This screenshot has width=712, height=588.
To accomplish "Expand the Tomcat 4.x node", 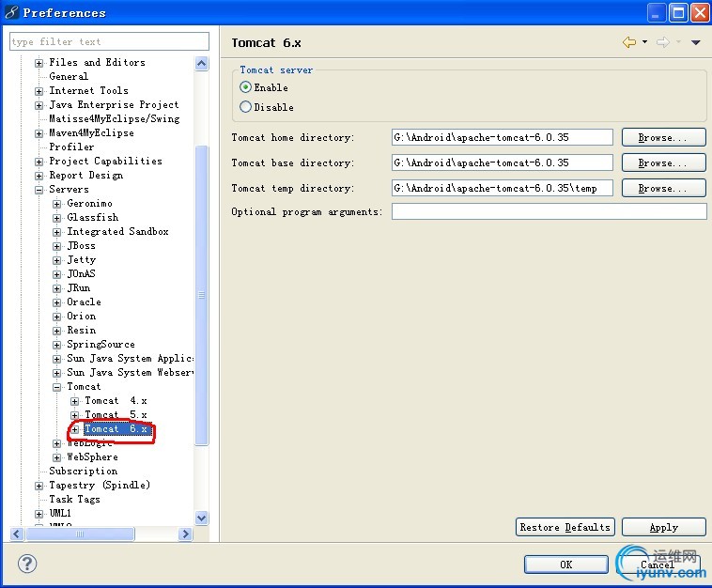I will 75,401.
